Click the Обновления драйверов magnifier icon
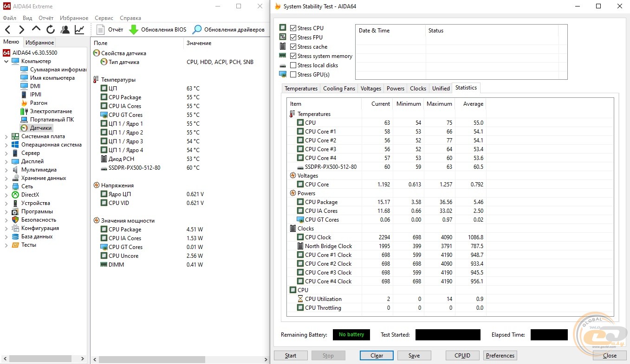This screenshot has height=364, width=630. [x=197, y=30]
